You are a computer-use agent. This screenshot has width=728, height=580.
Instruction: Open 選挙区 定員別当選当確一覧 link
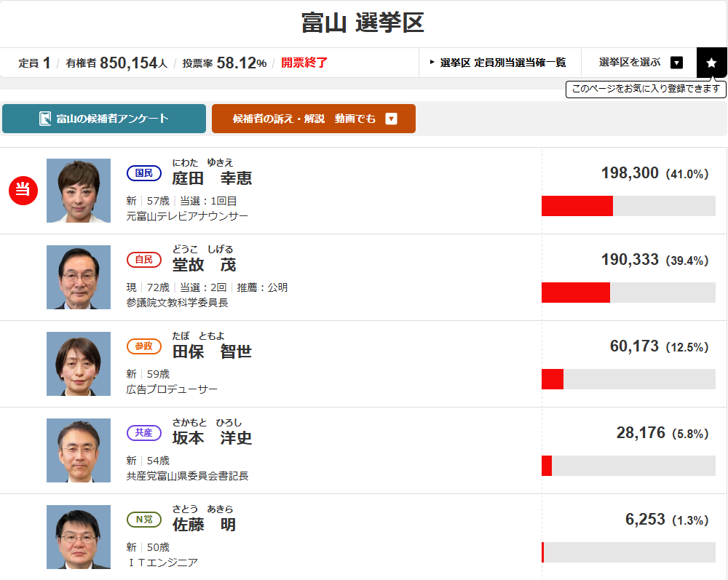(499, 63)
